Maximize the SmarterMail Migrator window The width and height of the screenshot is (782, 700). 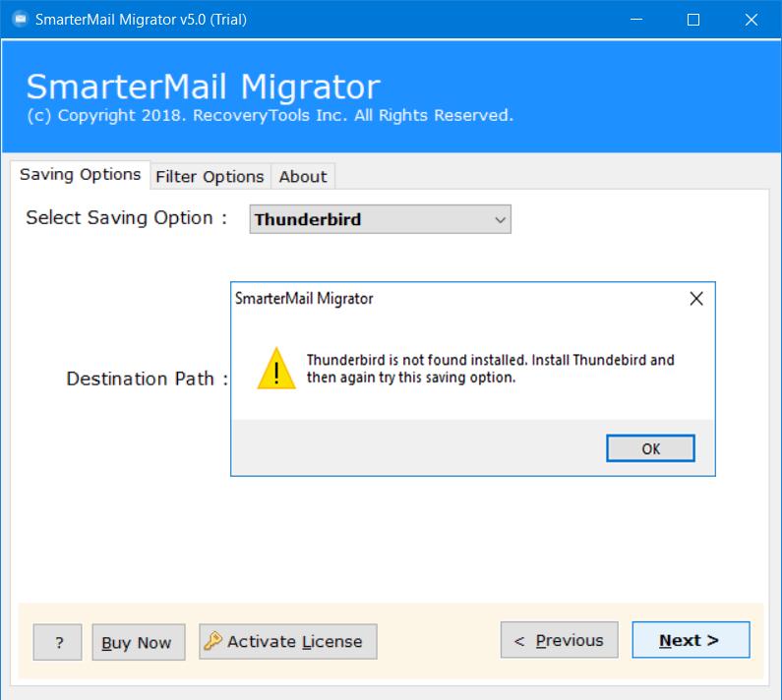pyautogui.click(x=693, y=20)
